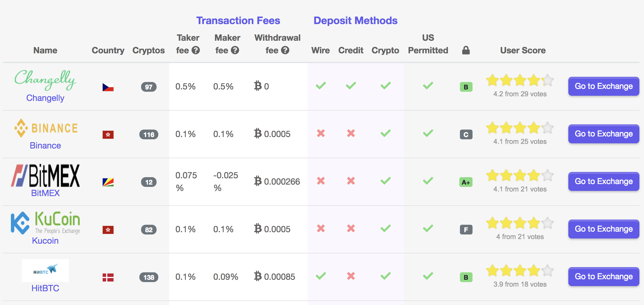Click the Changelly logo
Image resolution: width=644 pixels, height=305 pixels.
coord(45,80)
